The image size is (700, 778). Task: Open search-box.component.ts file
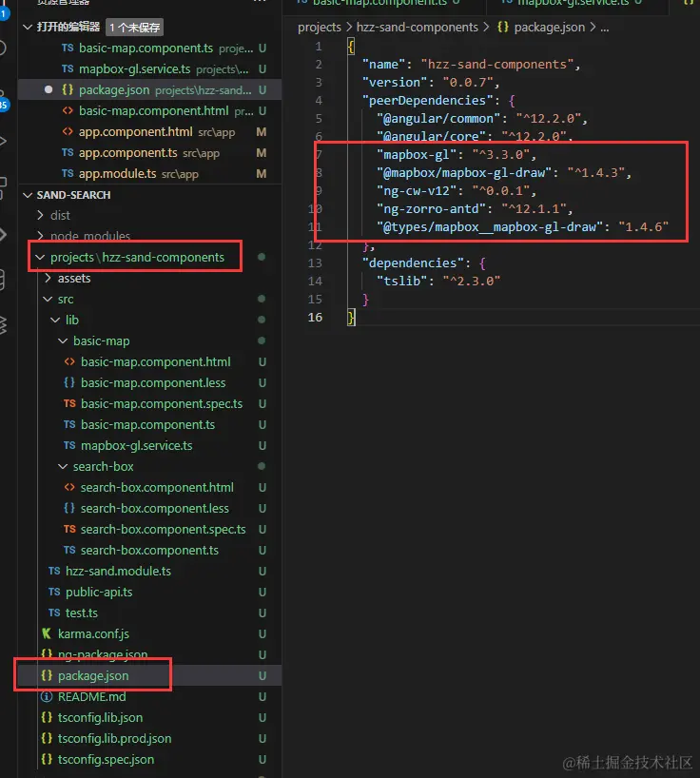[x=149, y=551]
